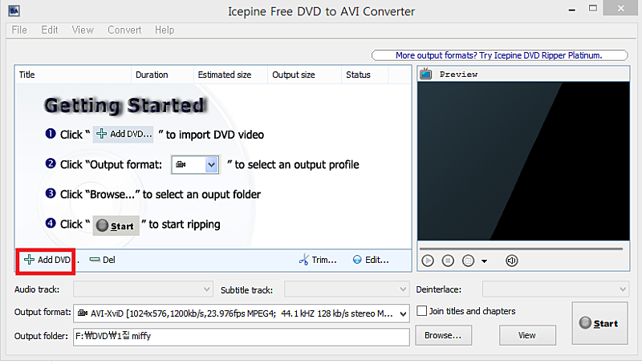Mute the preview volume speaker icon

[511, 261]
